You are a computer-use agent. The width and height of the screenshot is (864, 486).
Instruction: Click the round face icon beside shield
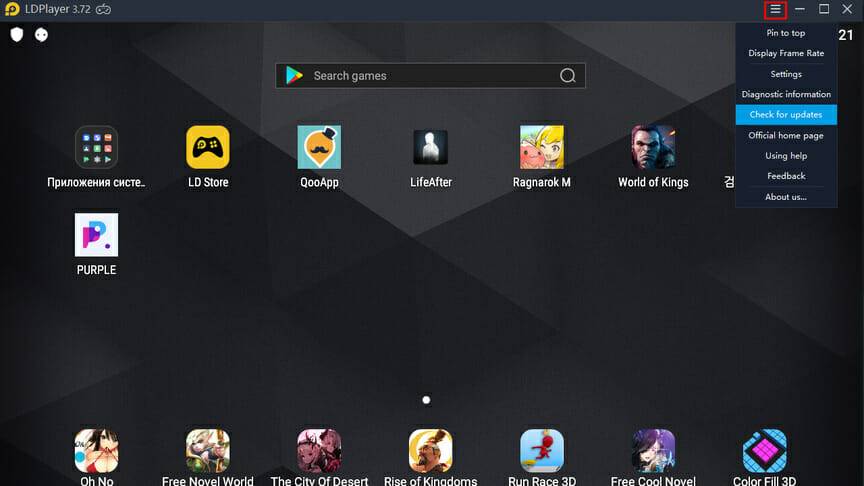(x=41, y=35)
